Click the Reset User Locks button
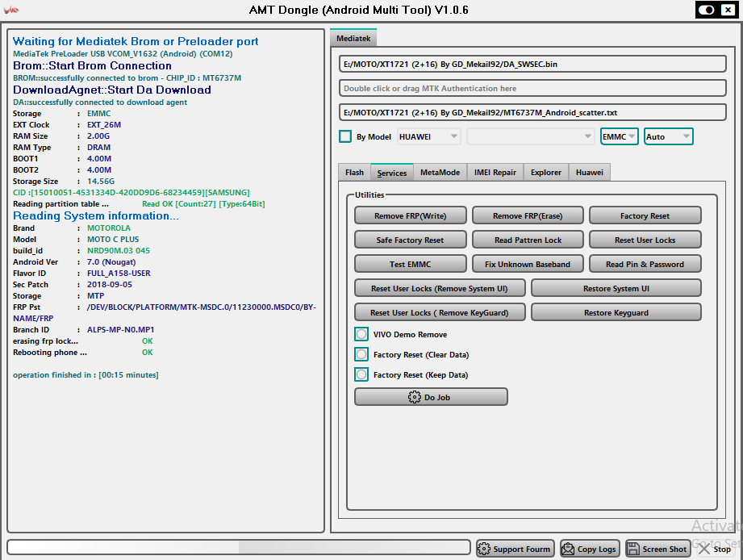This screenshot has width=743, height=560. click(x=645, y=240)
